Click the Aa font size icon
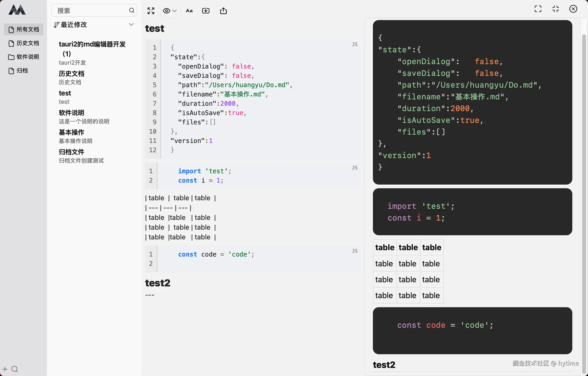The image size is (588, 376). coord(189,11)
